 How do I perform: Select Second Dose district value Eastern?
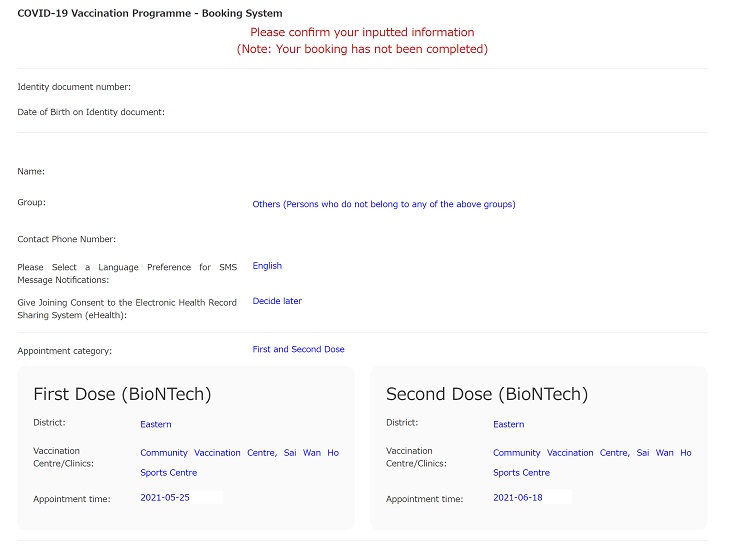[509, 424]
